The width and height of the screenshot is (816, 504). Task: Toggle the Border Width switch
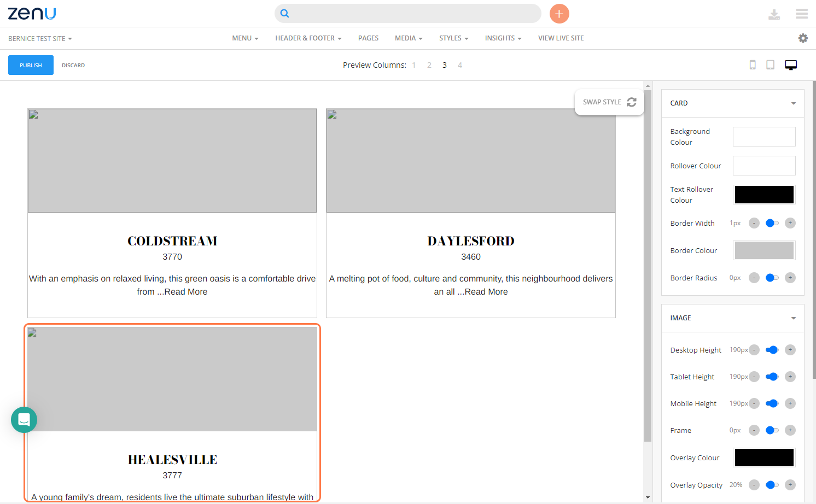[772, 223]
